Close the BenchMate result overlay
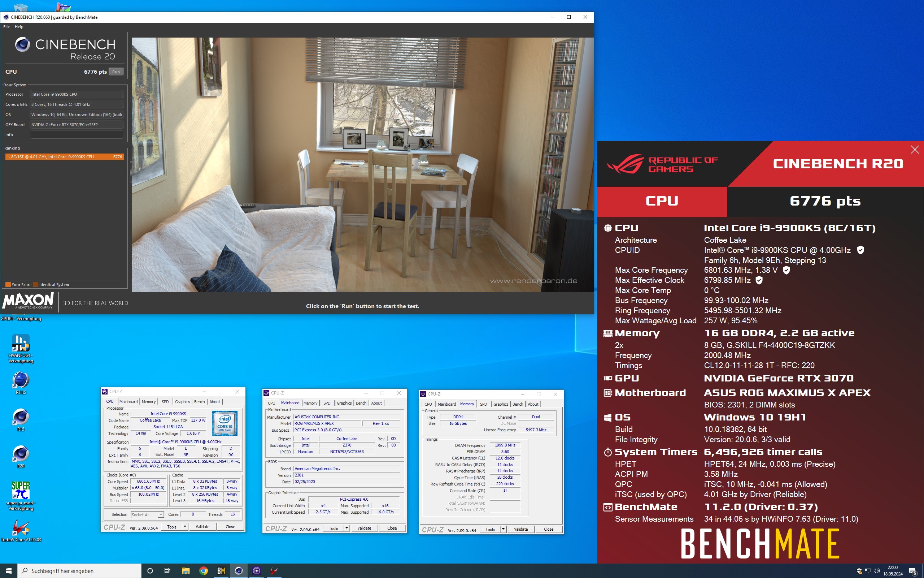Image resolution: width=924 pixels, height=578 pixels. 915,150
